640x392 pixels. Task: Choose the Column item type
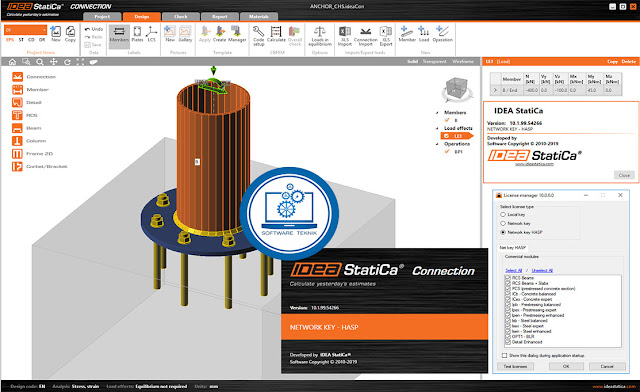tap(29, 141)
